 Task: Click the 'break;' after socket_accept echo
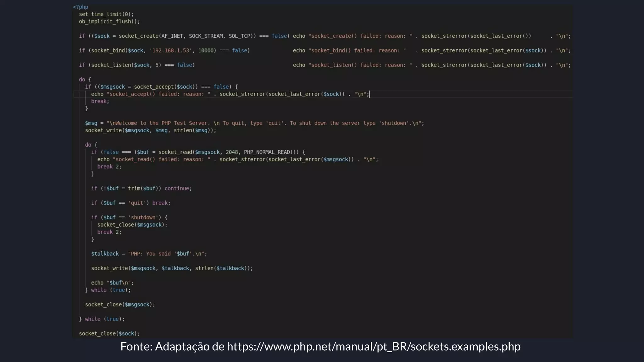[x=100, y=101]
